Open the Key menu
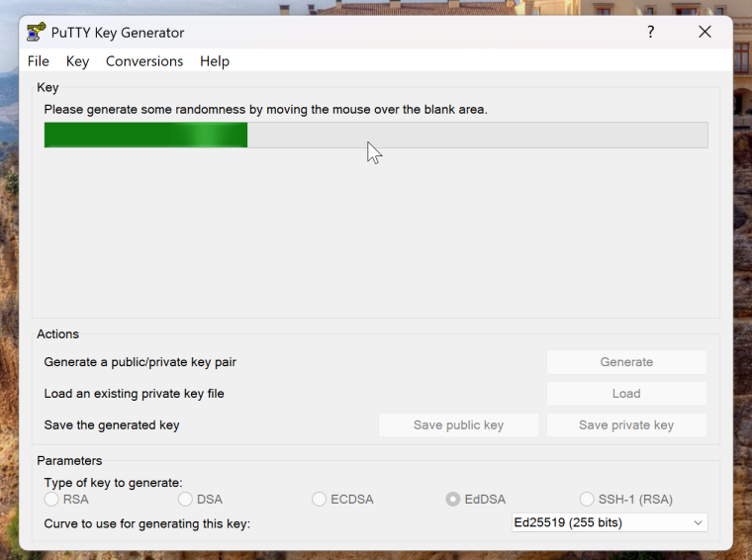 pyautogui.click(x=77, y=61)
